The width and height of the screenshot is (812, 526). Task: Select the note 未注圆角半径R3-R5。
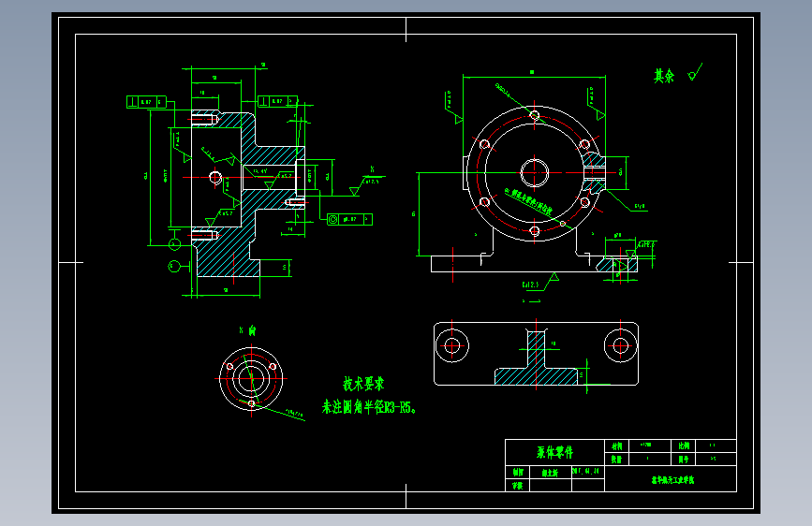coord(369,407)
